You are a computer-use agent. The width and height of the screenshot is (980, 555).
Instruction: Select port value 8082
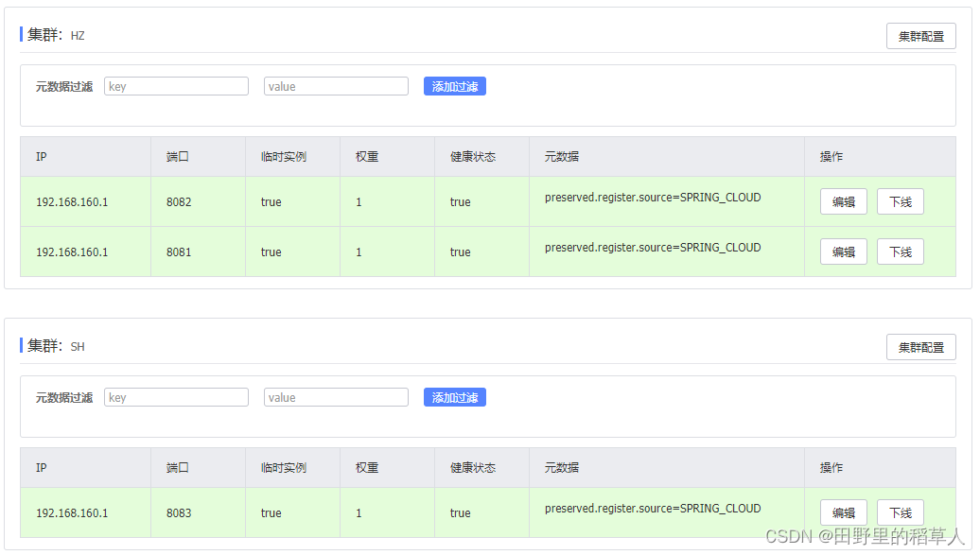pos(179,202)
